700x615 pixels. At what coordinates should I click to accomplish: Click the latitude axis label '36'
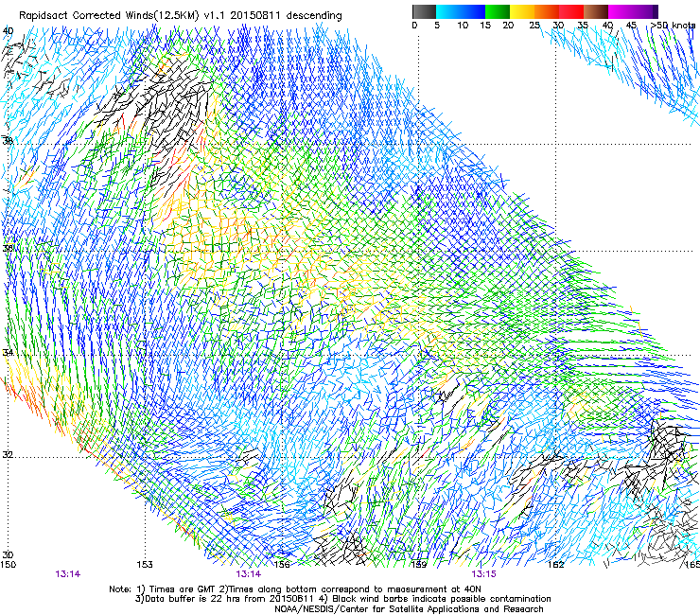tap(8, 248)
